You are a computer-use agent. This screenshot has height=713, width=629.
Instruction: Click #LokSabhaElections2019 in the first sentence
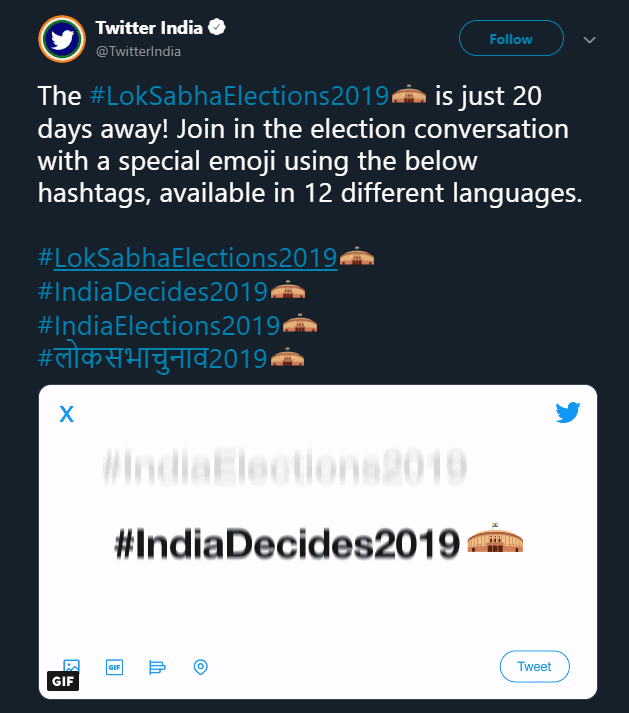point(239,96)
